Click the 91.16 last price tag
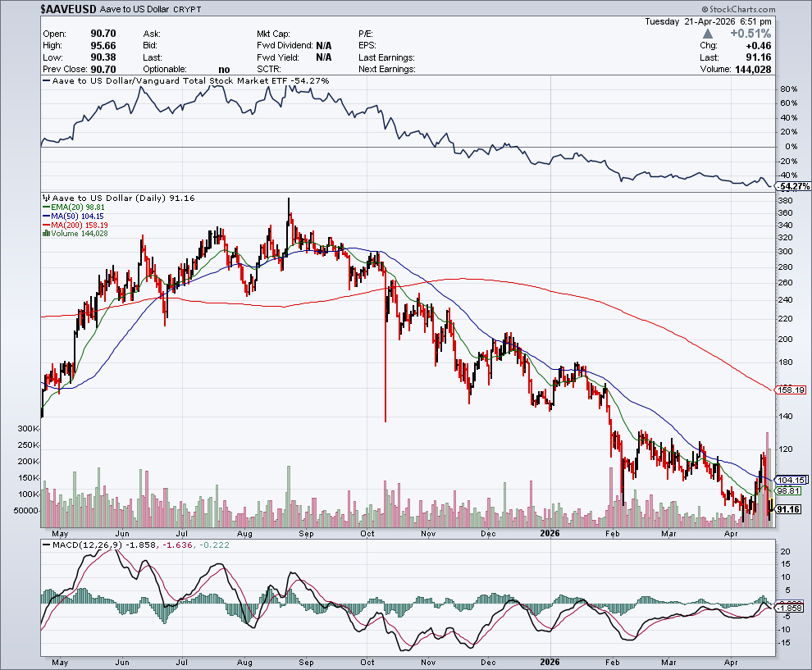812x670 pixels. point(788,509)
